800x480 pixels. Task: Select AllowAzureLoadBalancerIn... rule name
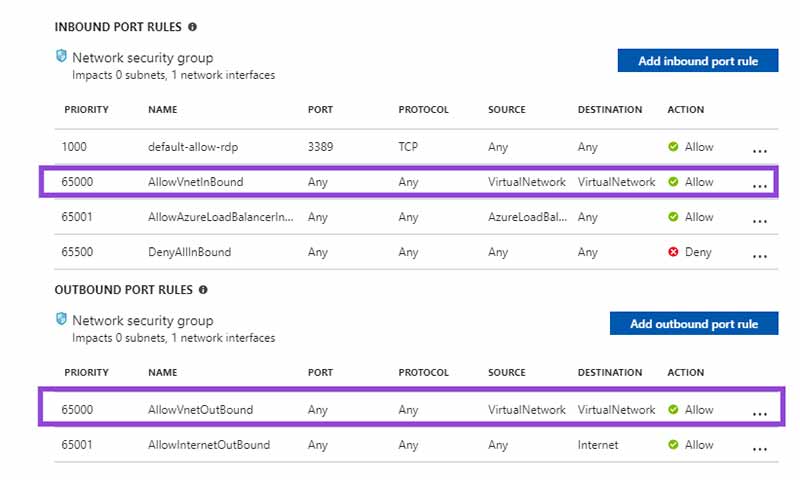tap(220, 217)
